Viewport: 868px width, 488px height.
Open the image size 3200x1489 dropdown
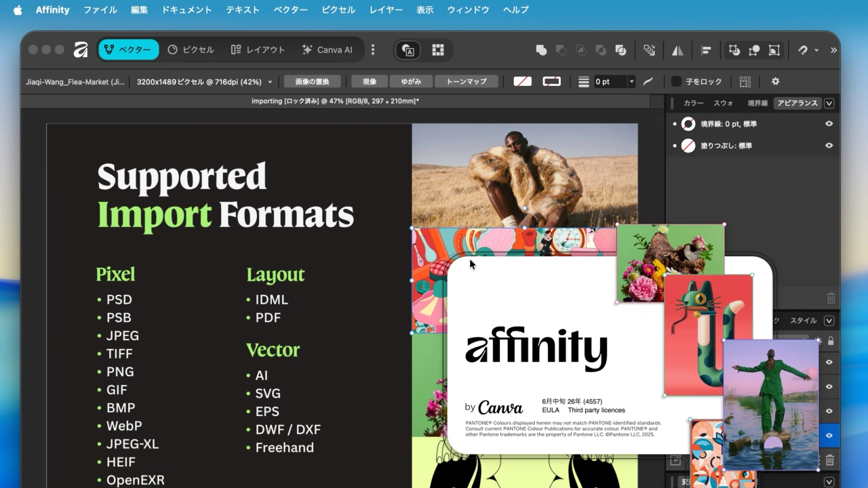[x=205, y=81]
